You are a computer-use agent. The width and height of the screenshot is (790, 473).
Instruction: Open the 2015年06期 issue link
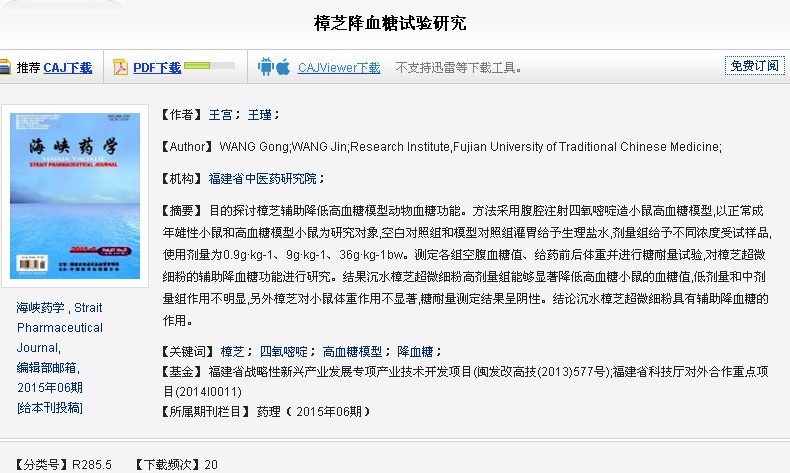click(50, 387)
